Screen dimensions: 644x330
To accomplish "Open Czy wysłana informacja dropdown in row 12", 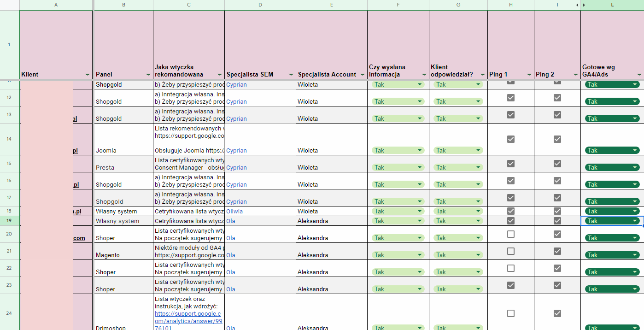I will point(398,101).
